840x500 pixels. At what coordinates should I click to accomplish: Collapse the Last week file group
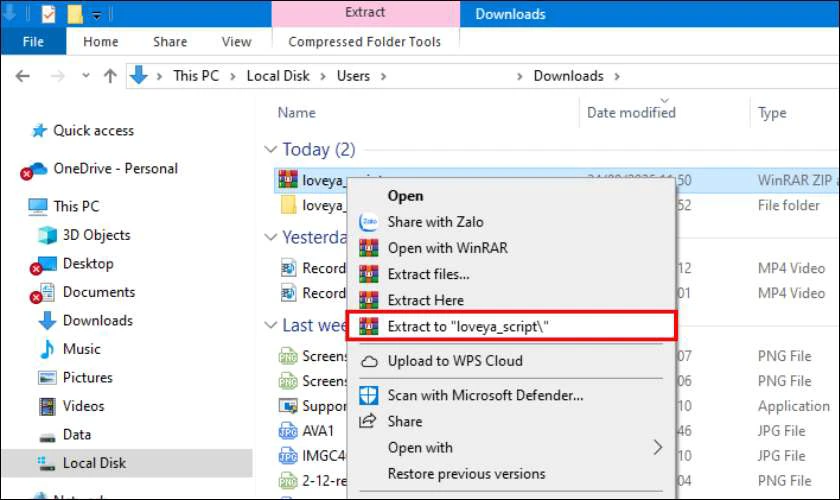269,325
